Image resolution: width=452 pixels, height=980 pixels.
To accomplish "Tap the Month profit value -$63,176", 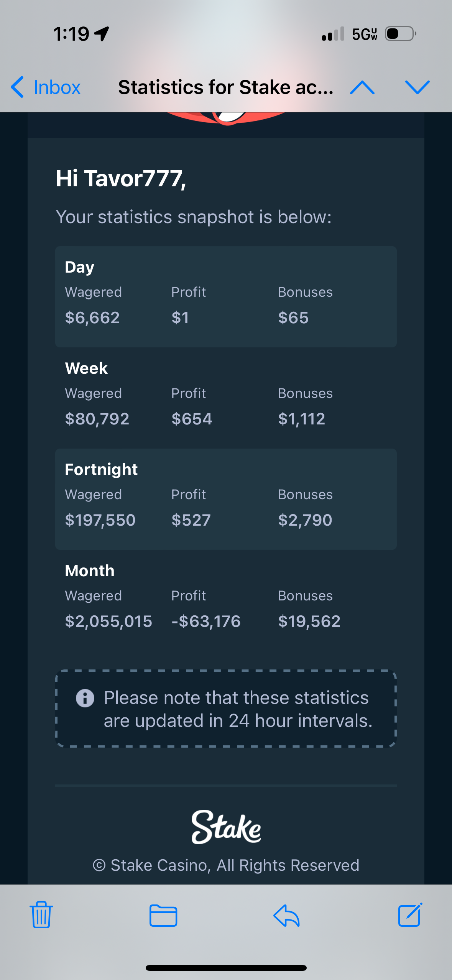I will 206,621.
